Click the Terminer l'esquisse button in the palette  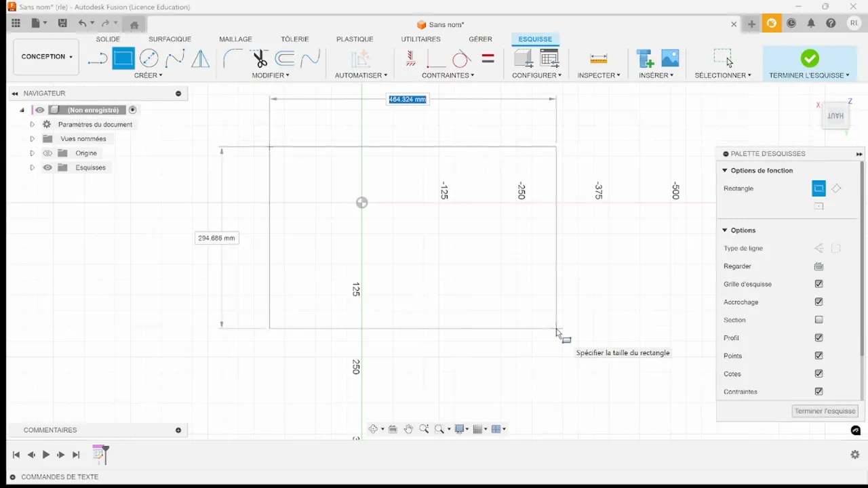(825, 411)
